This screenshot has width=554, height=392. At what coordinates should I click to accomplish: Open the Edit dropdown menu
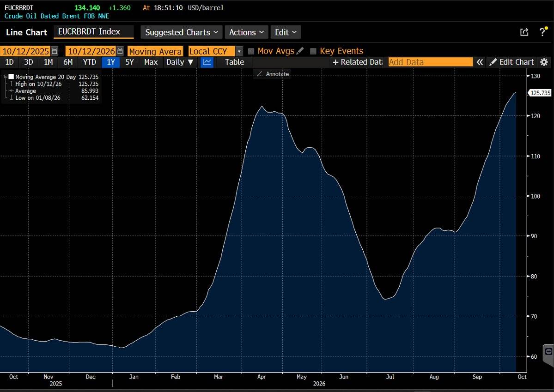(x=286, y=32)
